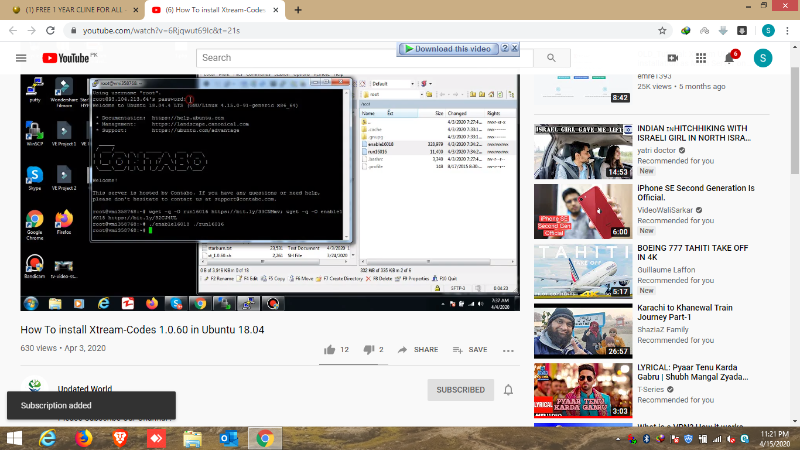Click the VideoWaliSarkar channel name
This screenshot has height=450, width=800.
(665, 210)
